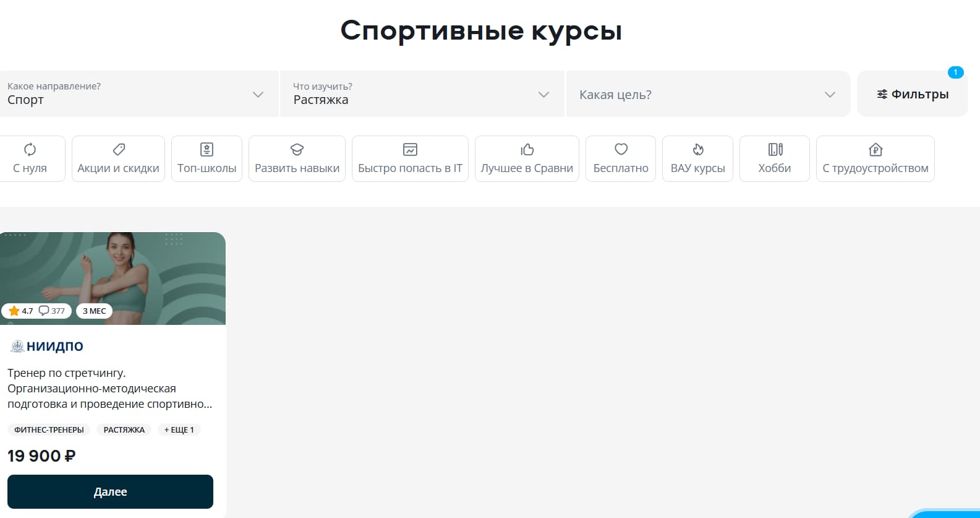Click the price '19 900 ₽'
The height and width of the screenshot is (518, 980).
point(41,456)
